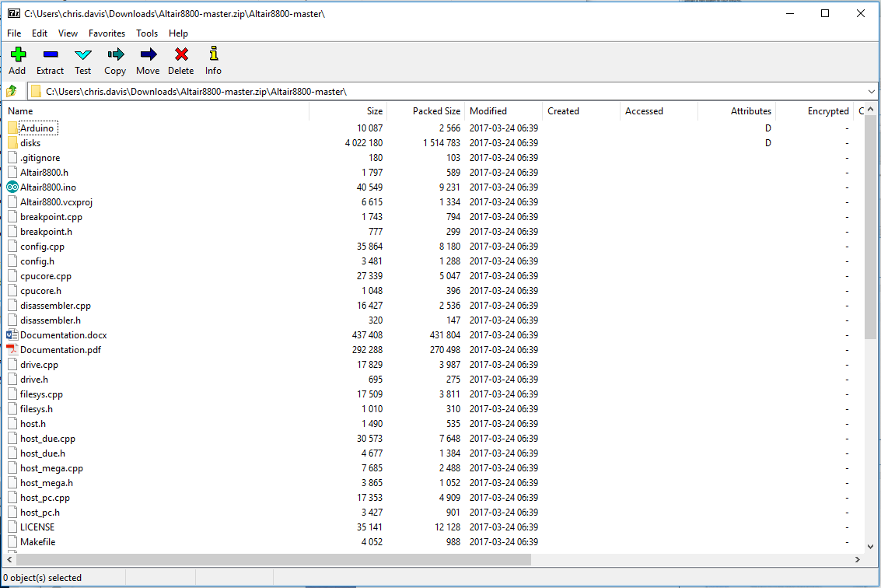Click the vertical scrollbar down arrow
Viewport: 881px width, 588px height.
[x=870, y=546]
